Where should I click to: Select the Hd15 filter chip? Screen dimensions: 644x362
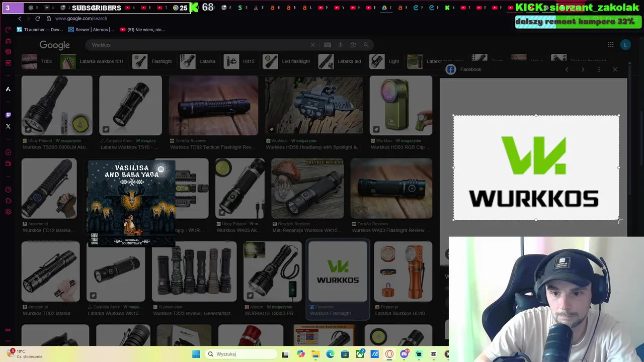(240, 61)
